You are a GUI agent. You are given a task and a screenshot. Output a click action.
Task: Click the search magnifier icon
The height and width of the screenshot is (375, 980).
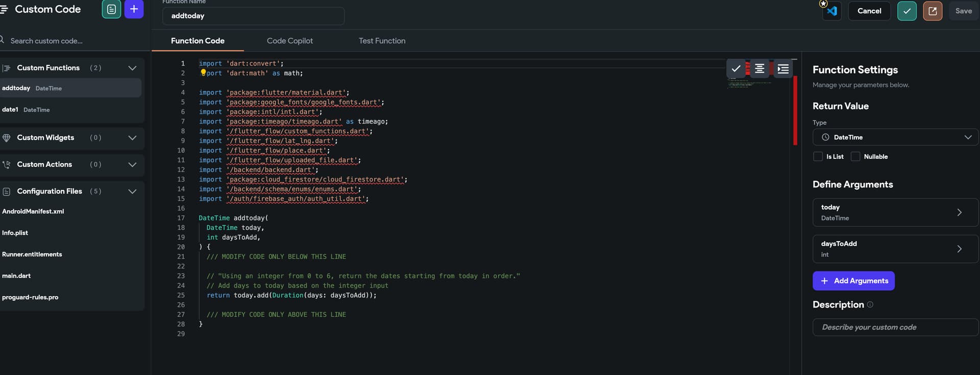(x=3, y=40)
